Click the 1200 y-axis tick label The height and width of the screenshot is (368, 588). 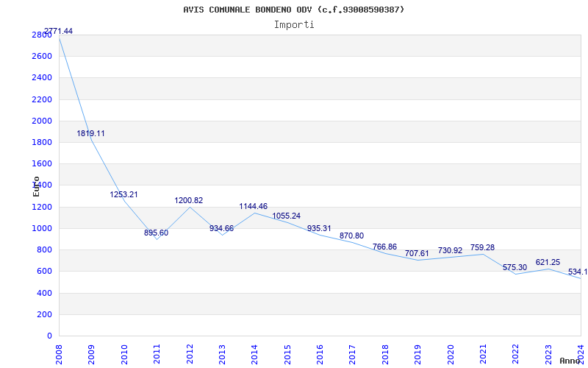coord(42,207)
